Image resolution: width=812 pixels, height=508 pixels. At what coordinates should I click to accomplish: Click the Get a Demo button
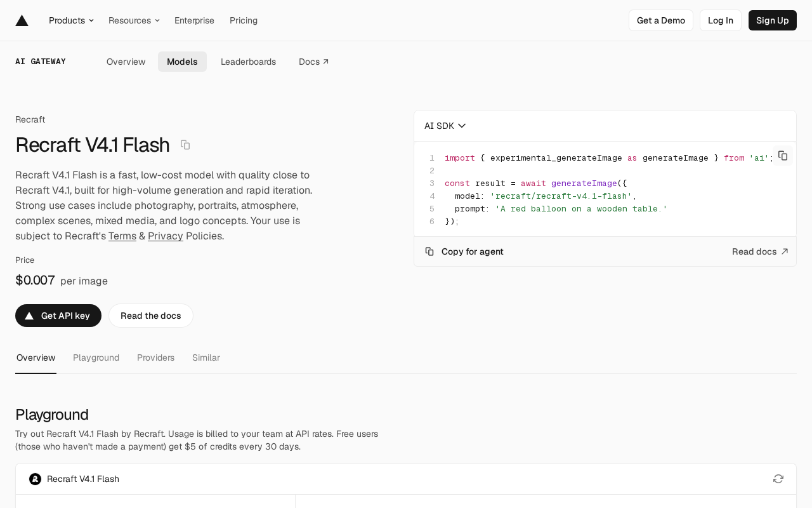661,20
